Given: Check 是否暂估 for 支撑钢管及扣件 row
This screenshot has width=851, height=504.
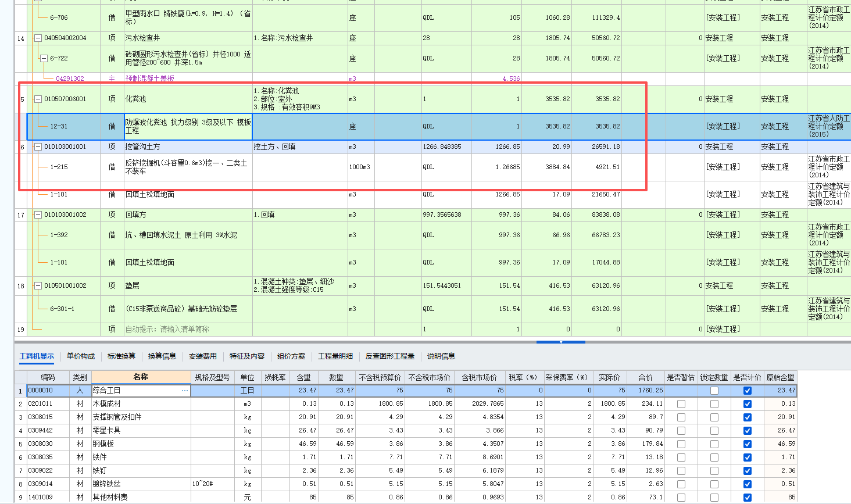Looking at the screenshot, I should click(x=680, y=417).
